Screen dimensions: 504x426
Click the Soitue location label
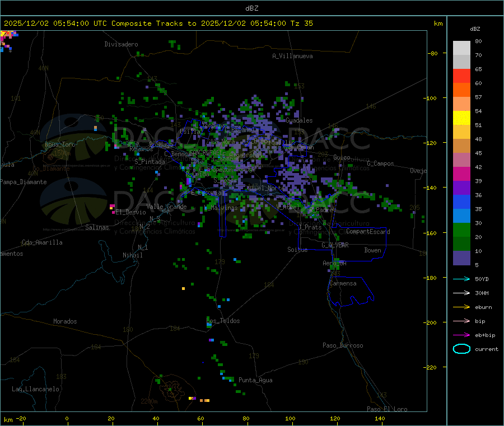(297, 250)
